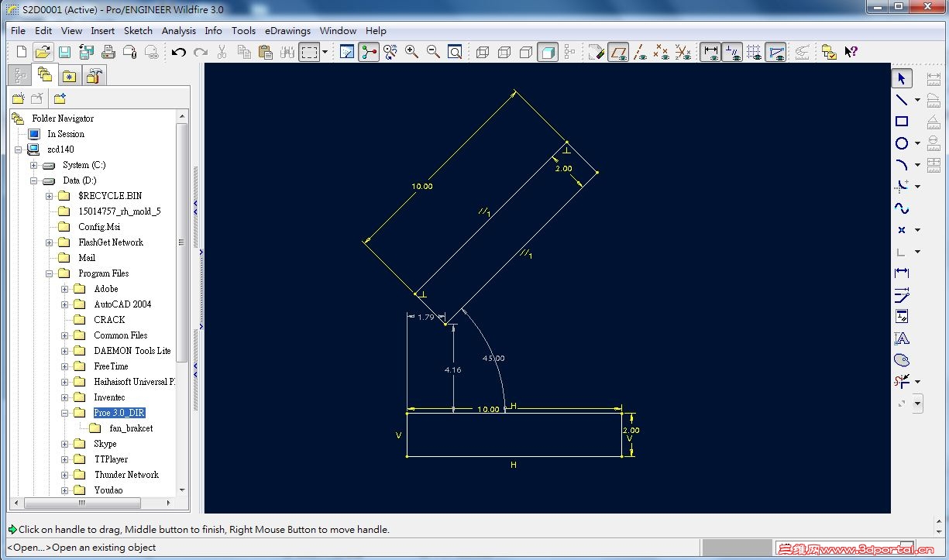Select the Create Dimension tool
This screenshot has width=949, height=560.
click(x=902, y=273)
